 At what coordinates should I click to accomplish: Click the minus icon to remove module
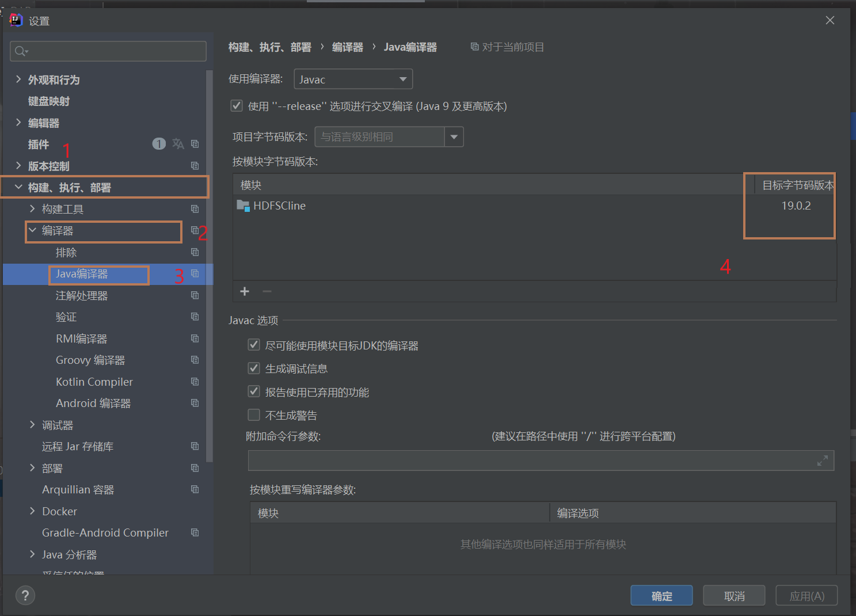click(x=267, y=291)
